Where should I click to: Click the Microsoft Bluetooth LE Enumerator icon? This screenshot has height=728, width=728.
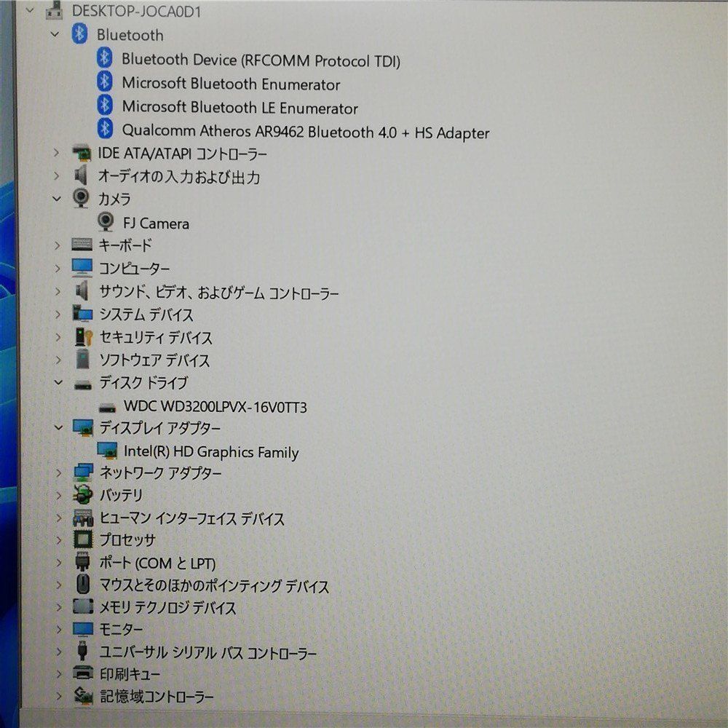tap(105, 106)
